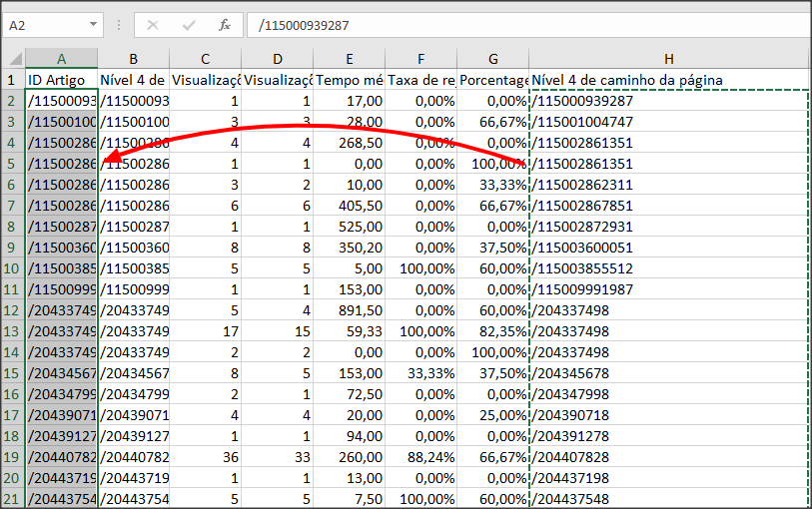This screenshot has width=812, height=509.
Task: Click cell D13 with value 15
Action: coord(277,331)
